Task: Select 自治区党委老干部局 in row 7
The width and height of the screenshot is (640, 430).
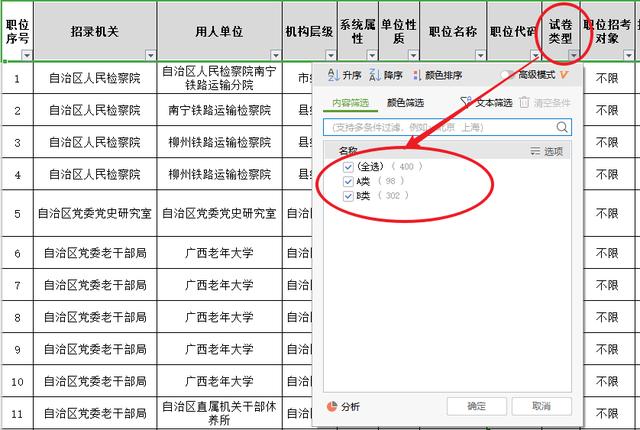Action: [95, 285]
